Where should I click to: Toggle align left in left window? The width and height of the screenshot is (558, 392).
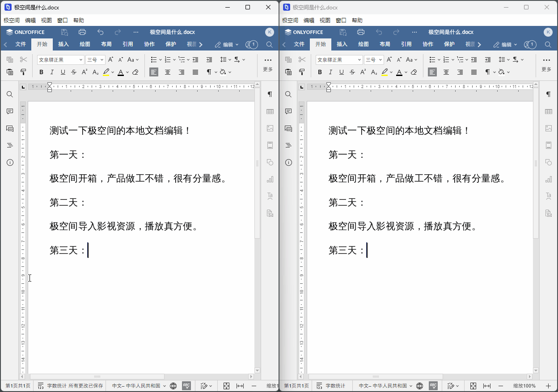click(154, 72)
